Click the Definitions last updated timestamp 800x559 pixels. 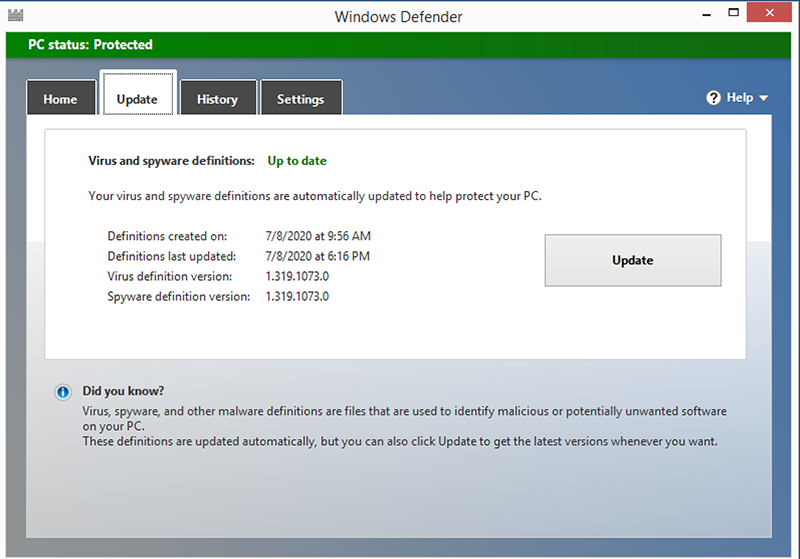click(317, 256)
